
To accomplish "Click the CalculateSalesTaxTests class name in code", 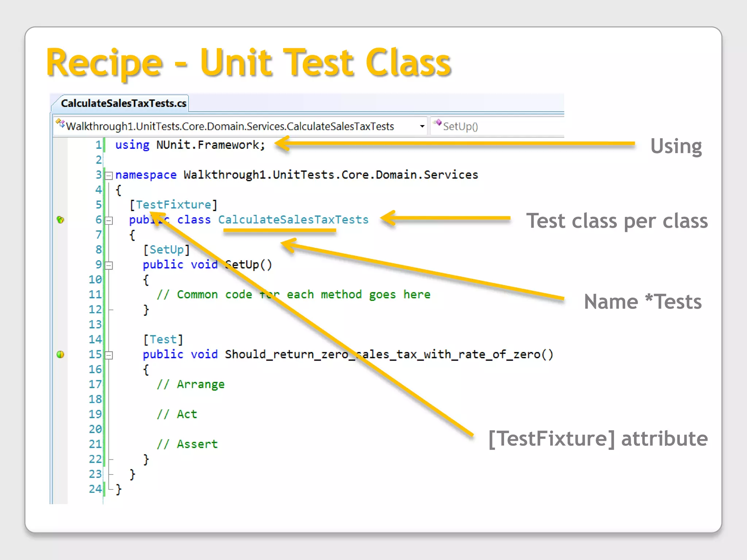I will coord(293,220).
